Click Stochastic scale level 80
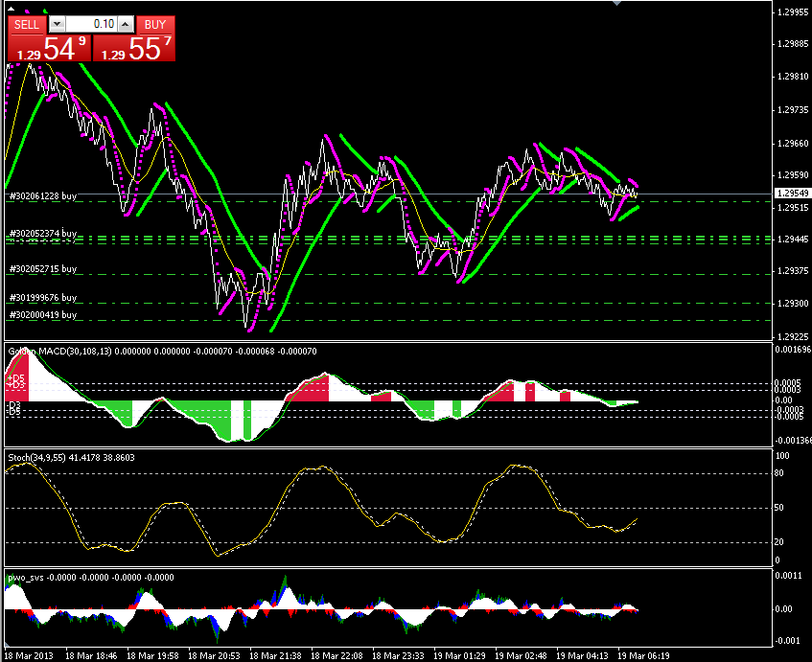Screen dimensions: 812x662 (778, 473)
